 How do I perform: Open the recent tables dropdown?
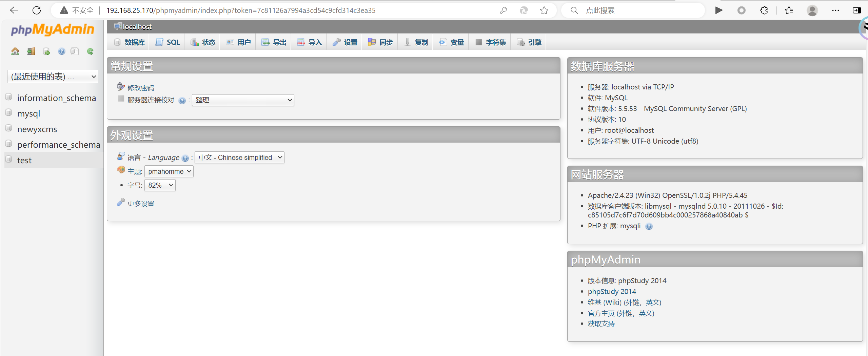click(53, 77)
